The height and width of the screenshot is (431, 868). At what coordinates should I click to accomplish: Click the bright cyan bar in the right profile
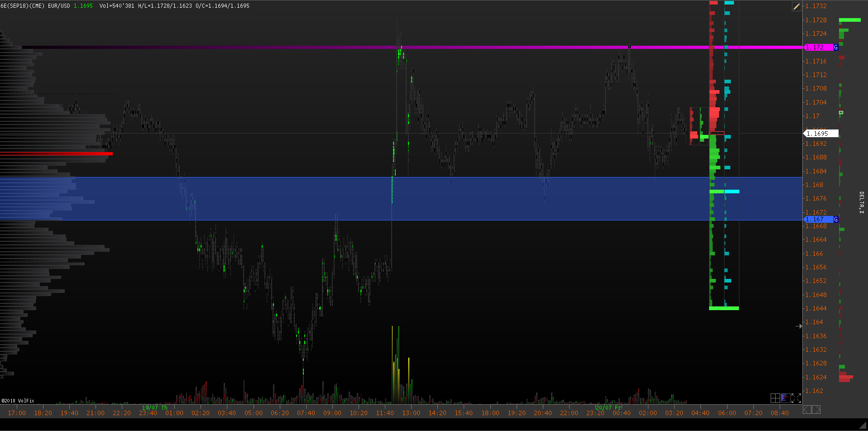click(732, 192)
